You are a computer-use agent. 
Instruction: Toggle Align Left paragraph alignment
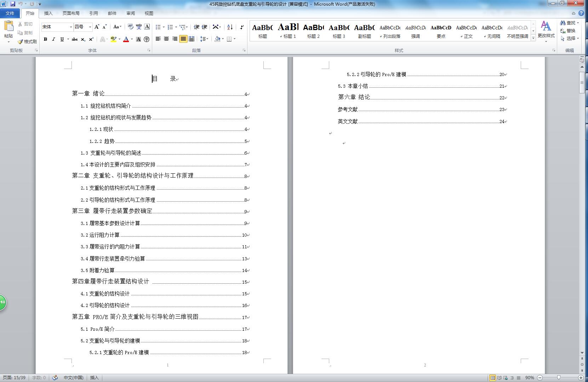click(x=158, y=39)
